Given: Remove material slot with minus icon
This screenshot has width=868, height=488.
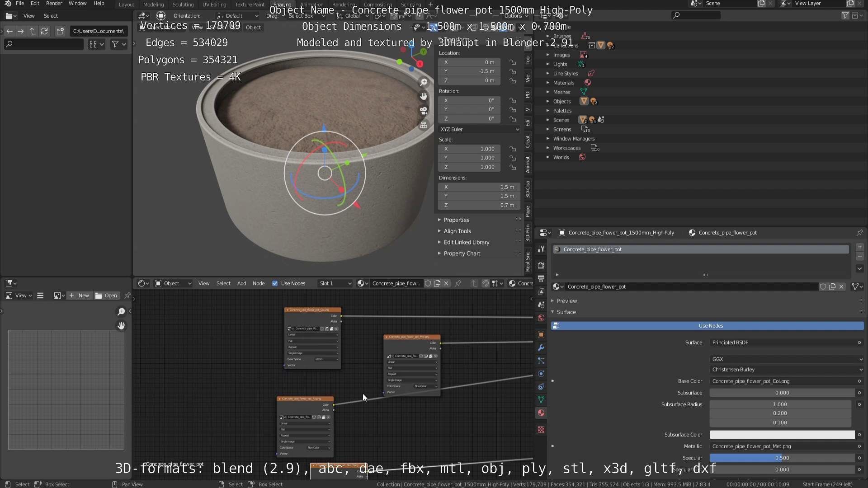Looking at the screenshot, I should click(860, 256).
